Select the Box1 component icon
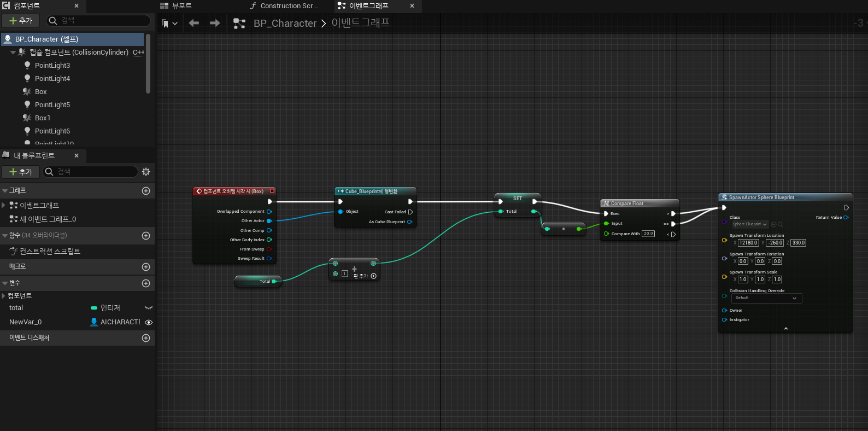The width and height of the screenshot is (868, 431). [x=27, y=118]
